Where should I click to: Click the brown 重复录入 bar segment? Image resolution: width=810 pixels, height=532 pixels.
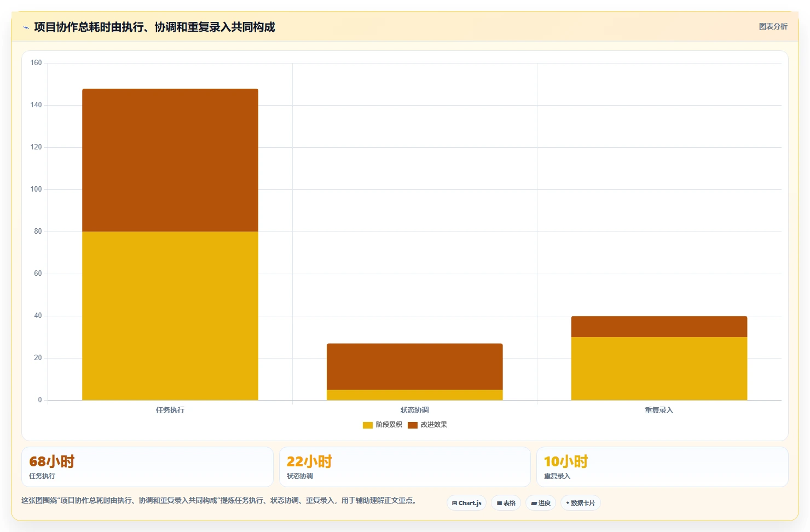[659, 327]
